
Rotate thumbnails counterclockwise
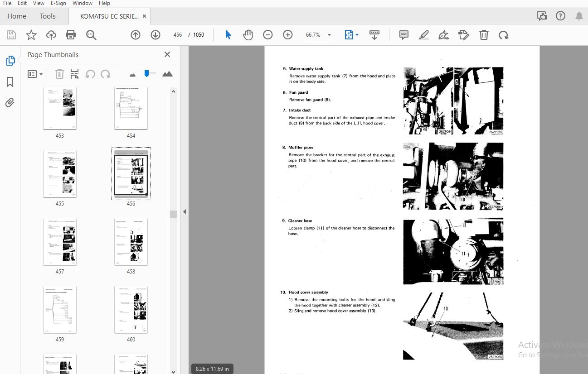click(90, 74)
